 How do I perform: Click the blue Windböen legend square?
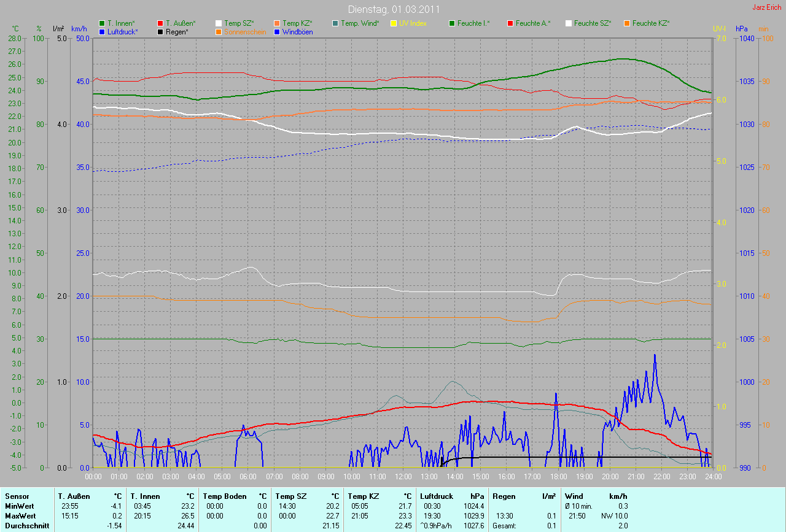[277, 31]
